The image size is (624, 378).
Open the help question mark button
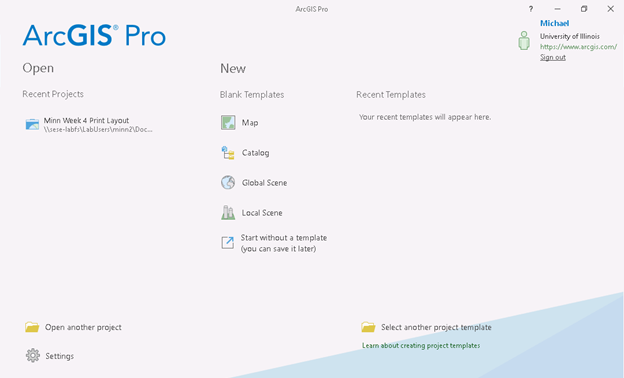click(530, 9)
